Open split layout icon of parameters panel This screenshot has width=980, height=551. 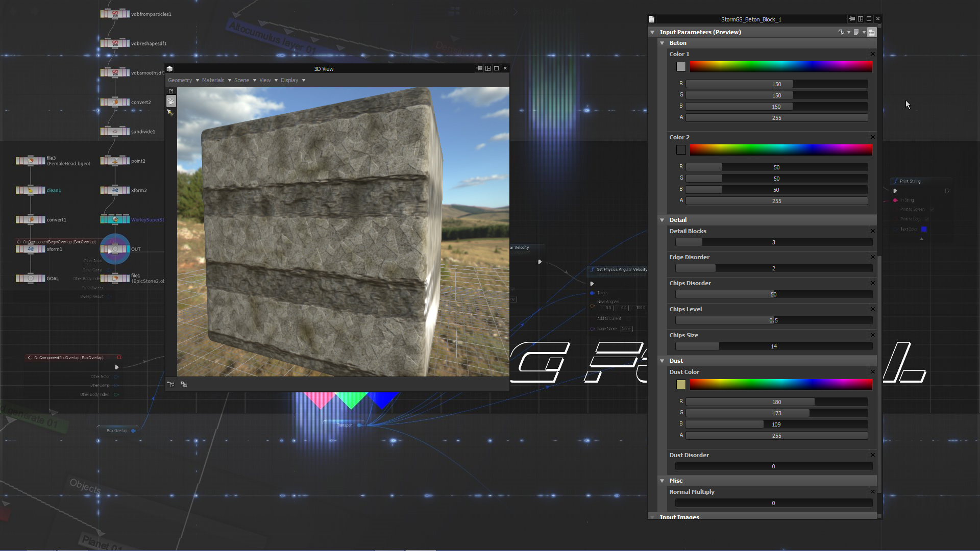[861, 19]
